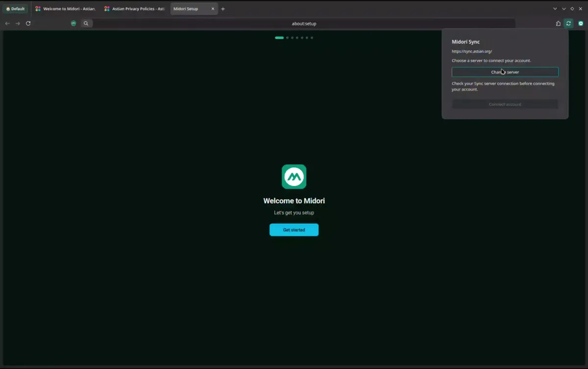Click the search magnifier icon
The image size is (588, 369).
pos(86,23)
